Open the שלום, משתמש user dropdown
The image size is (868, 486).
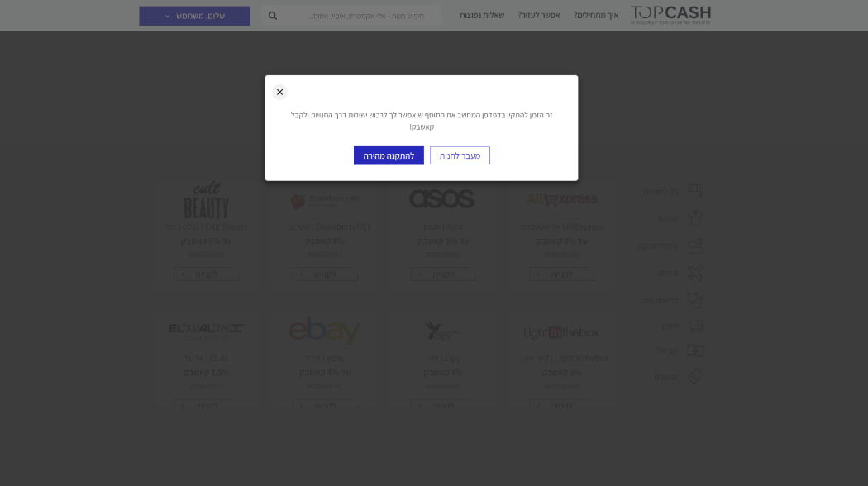coord(194,16)
